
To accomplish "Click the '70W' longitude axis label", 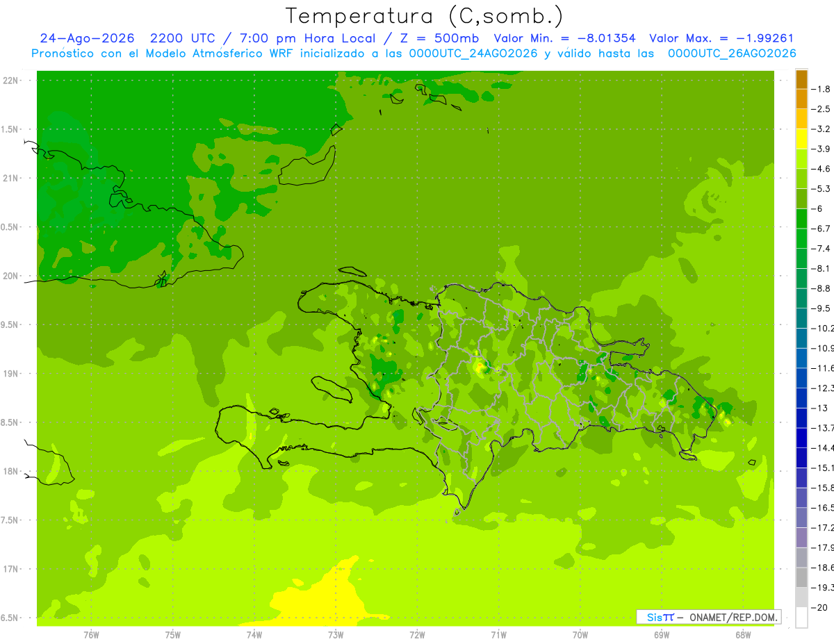I will [580, 635].
